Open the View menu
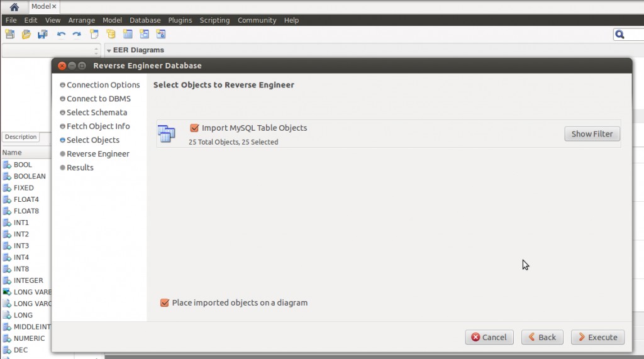Screen dimensions: 644x359 tap(53, 20)
